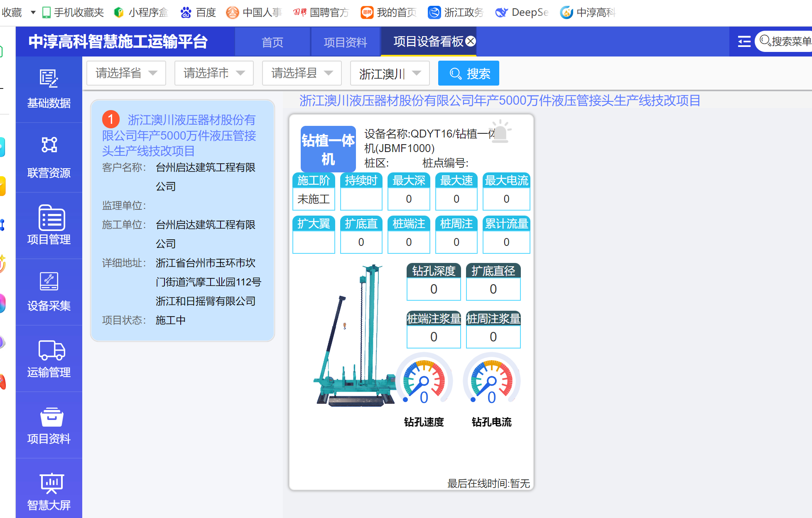The width and height of the screenshot is (812, 518).
Task: Open the 联营资源 sidebar icon
Action: coord(49,145)
